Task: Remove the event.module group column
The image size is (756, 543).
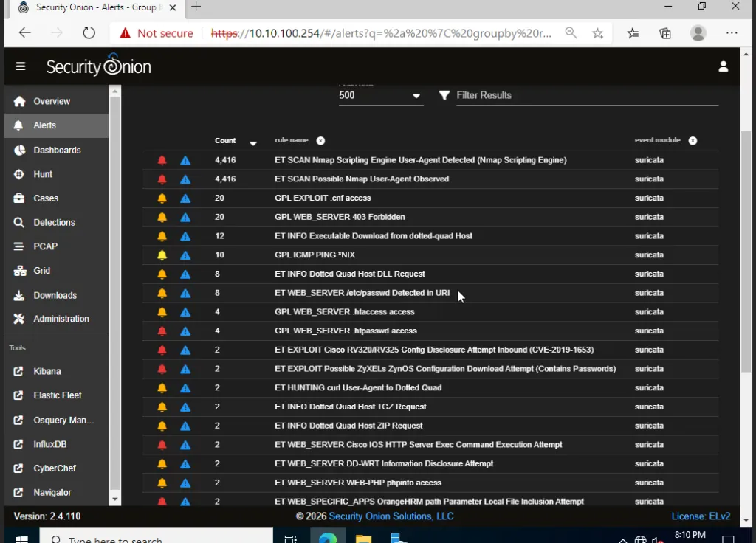Action: pos(693,141)
